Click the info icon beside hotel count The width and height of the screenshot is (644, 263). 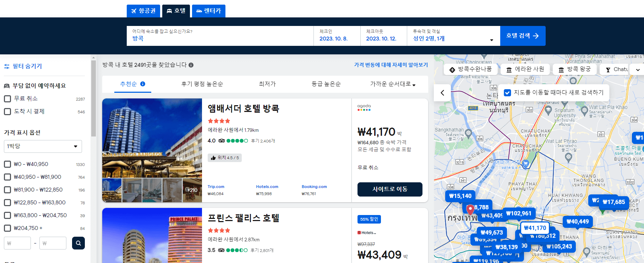[x=191, y=65]
